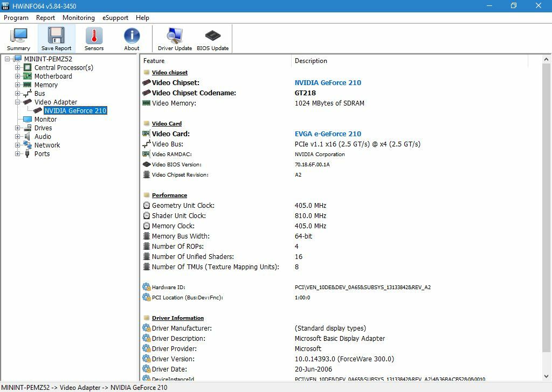552x392 pixels.
Task: Expand the Drives tree node
Action: (18, 128)
